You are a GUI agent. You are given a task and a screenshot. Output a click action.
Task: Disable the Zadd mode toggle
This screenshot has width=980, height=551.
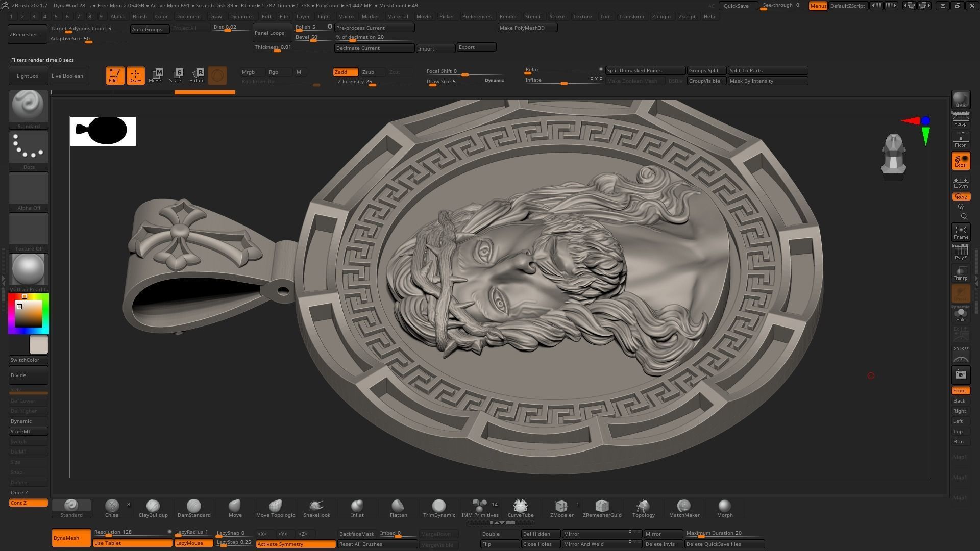click(345, 72)
